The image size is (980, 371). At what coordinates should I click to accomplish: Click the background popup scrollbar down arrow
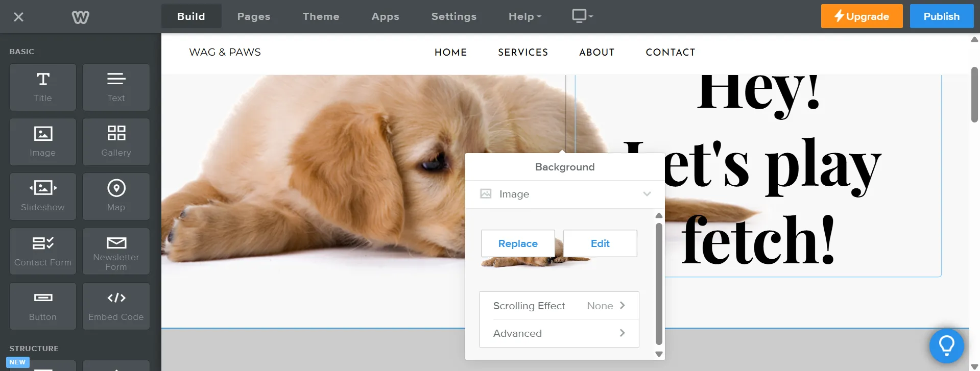pos(659,354)
